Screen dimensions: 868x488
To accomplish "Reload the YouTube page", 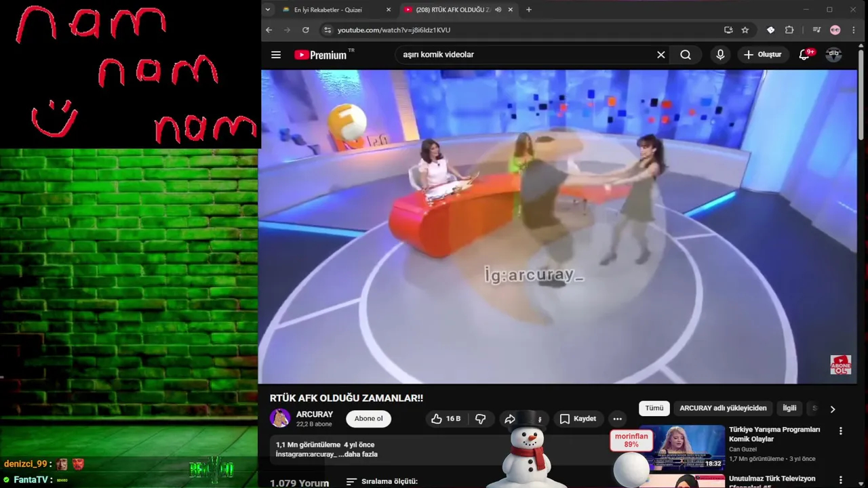I will [x=306, y=30].
